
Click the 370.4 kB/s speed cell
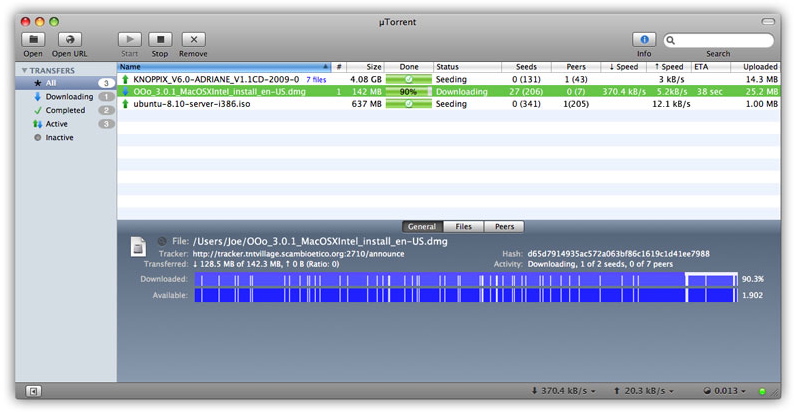pyautogui.click(x=624, y=92)
